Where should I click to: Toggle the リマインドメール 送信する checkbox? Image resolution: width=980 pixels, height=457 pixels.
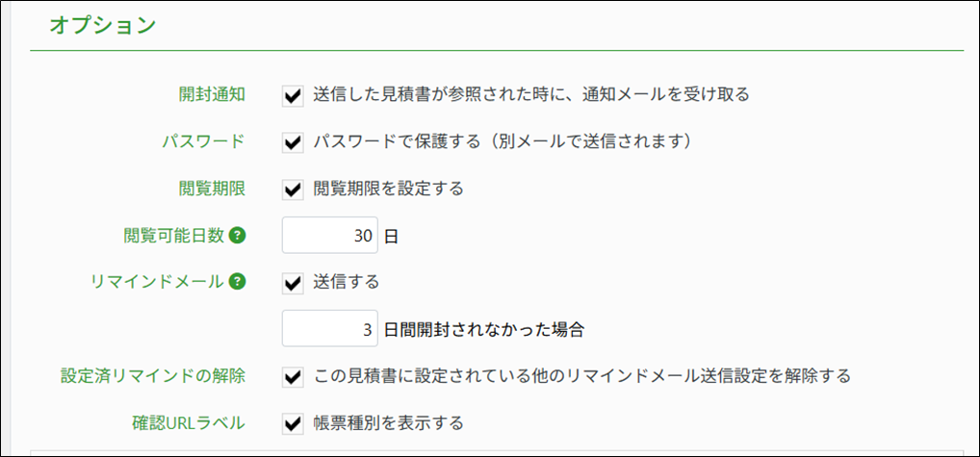coord(293,282)
